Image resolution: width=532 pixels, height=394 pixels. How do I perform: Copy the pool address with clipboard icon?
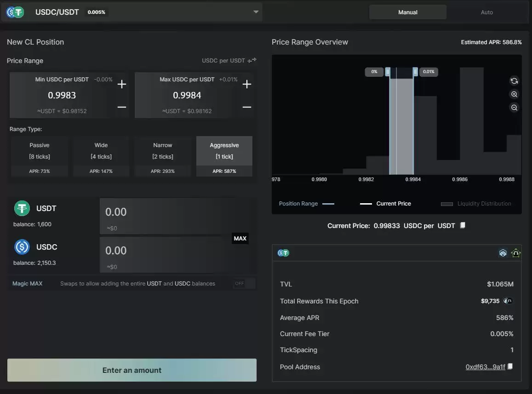click(x=510, y=366)
